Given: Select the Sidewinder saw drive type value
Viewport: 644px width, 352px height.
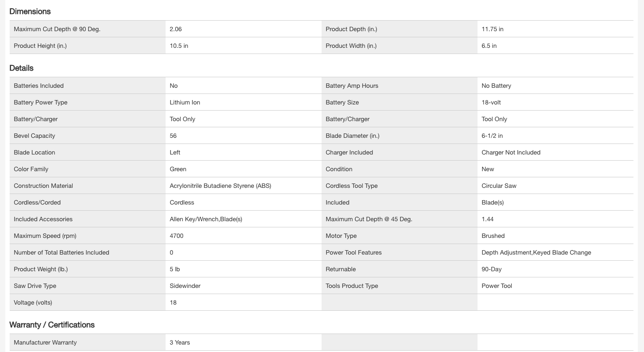Looking at the screenshot, I should (x=185, y=286).
